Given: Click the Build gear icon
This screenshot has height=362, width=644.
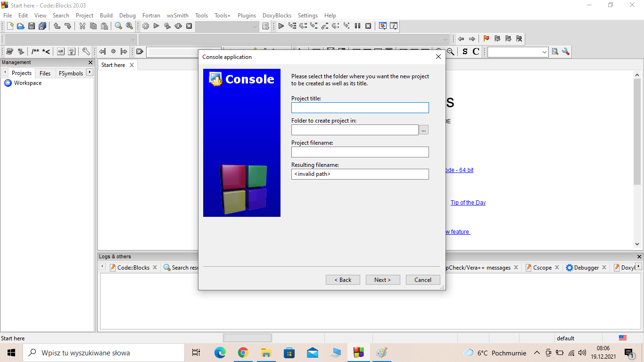Looking at the screenshot, I should click(x=146, y=26).
